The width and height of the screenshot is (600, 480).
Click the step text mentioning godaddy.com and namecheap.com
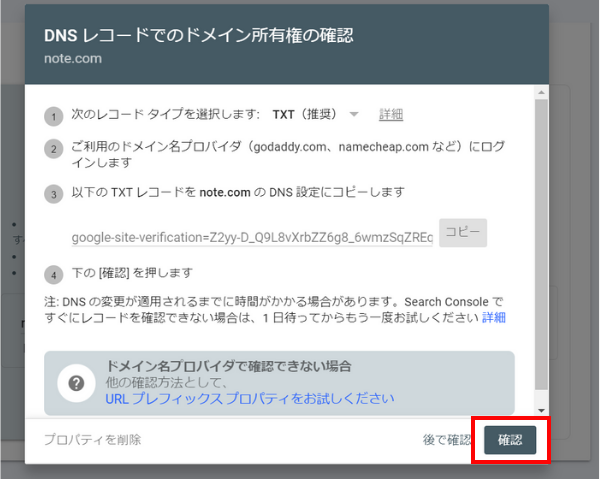(x=288, y=154)
